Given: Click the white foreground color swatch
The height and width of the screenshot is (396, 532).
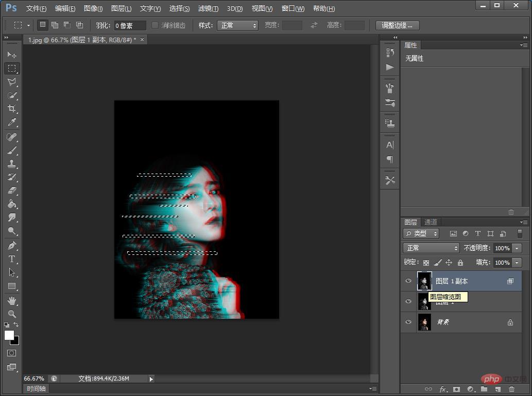Looking at the screenshot, I should pos(9,335).
